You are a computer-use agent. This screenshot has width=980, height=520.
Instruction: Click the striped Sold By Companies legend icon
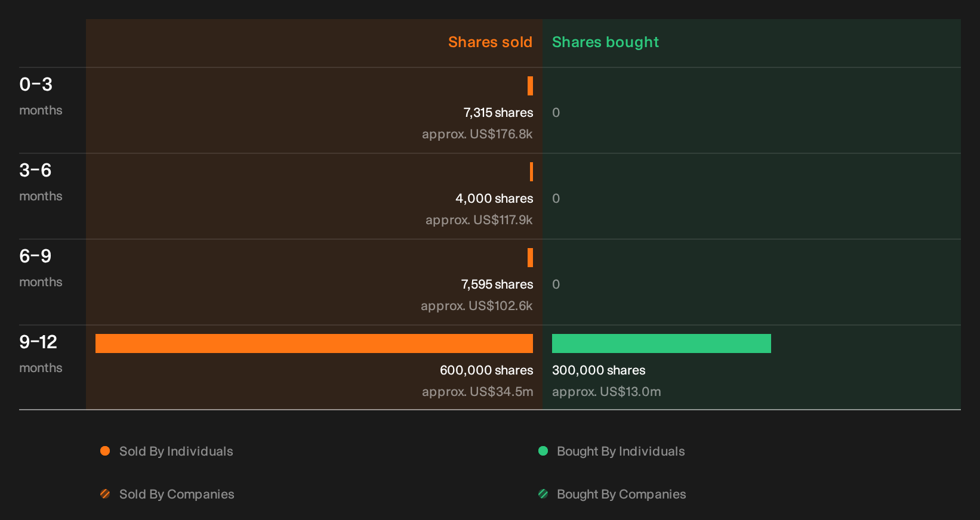coord(105,494)
